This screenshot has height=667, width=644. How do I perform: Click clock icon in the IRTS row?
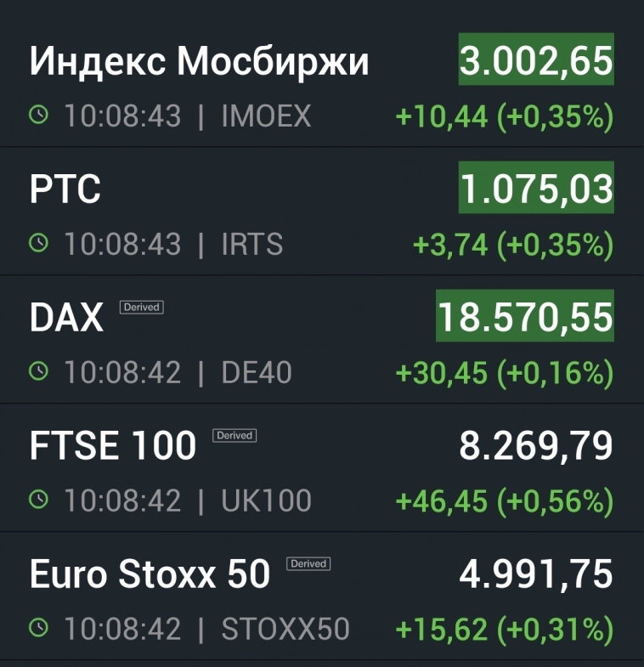pos(39,244)
